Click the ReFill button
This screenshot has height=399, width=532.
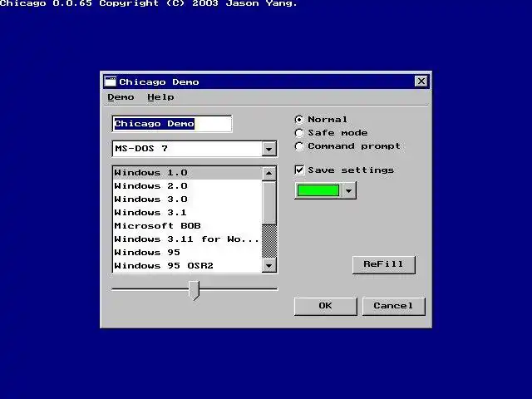click(384, 264)
